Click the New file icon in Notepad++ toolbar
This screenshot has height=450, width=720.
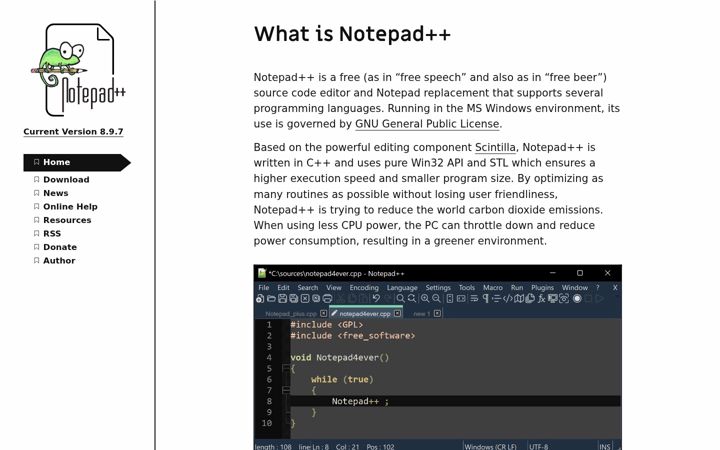(x=260, y=298)
